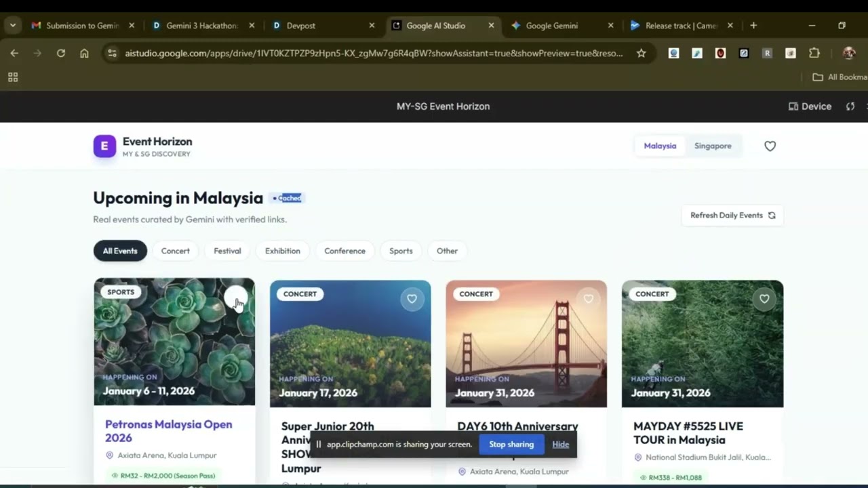Open the MAYDAY #5525 LIVE TOUR title
The image size is (868, 488).
coord(688,433)
